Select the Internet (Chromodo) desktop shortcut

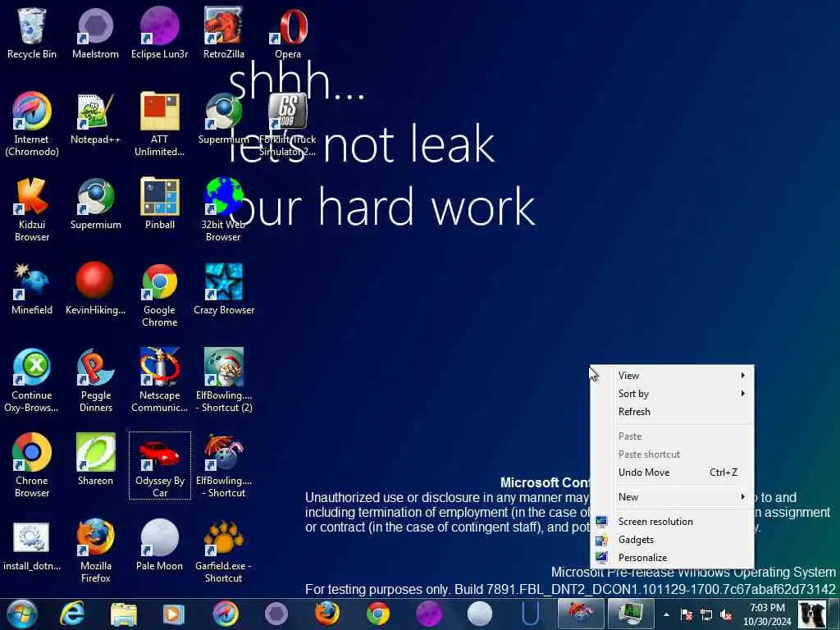[x=32, y=125]
